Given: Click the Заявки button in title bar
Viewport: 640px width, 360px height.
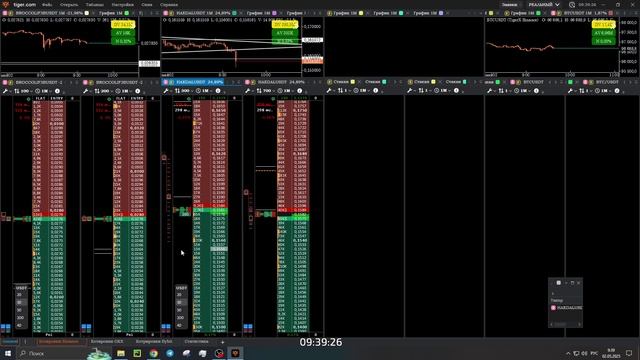Looking at the screenshot, I should coord(509,5).
